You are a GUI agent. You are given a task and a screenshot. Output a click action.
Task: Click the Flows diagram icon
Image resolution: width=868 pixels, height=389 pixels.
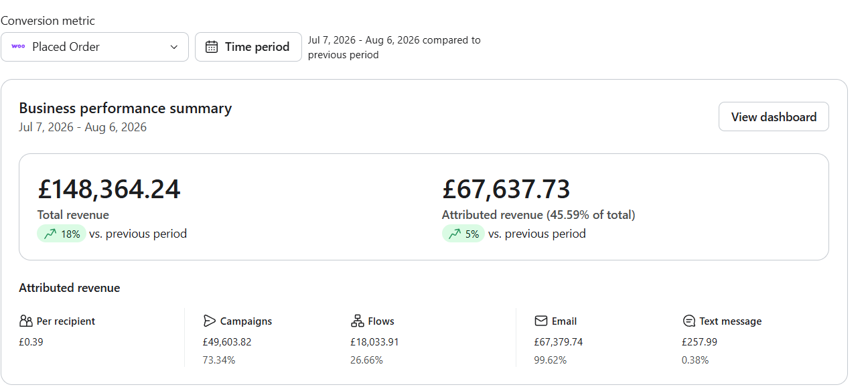pos(357,321)
